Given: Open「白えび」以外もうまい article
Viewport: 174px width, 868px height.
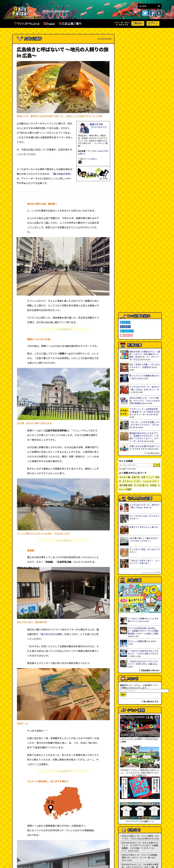Looking at the screenshot, I should (x=145, y=562).
